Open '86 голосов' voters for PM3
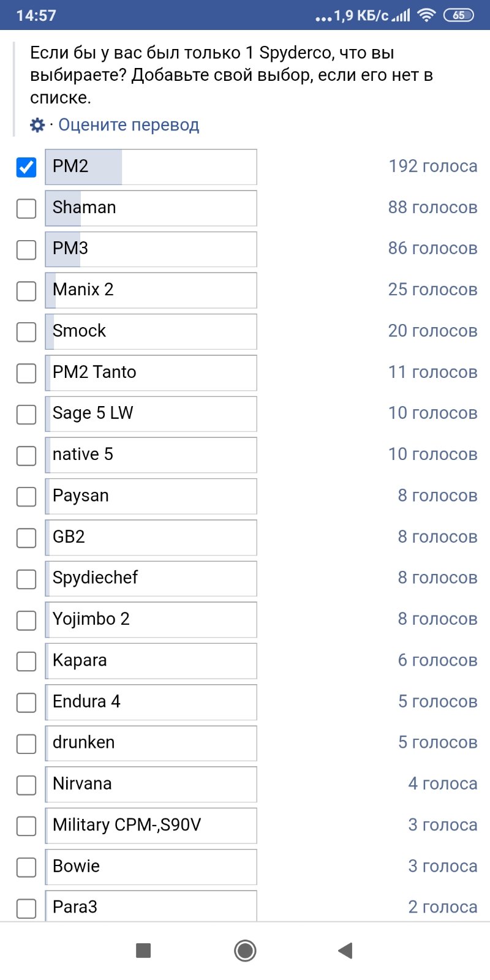This screenshot has height=980, width=490. 432,249
